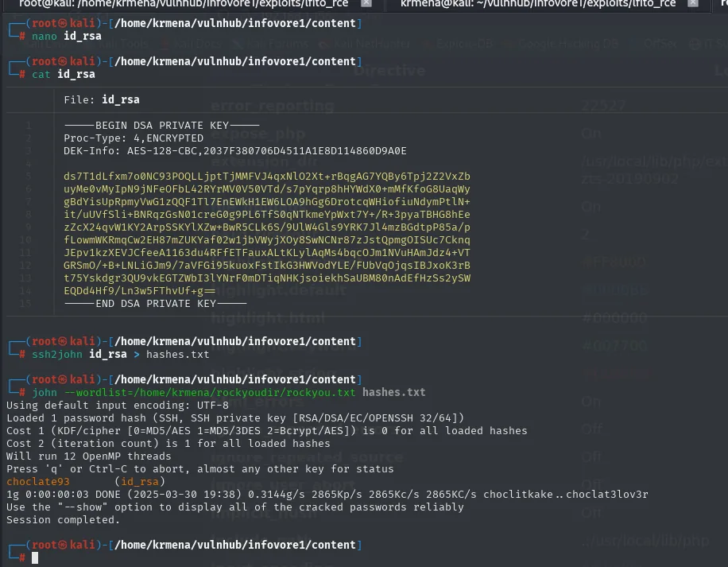
Task: Click key line starting with JEpv1kzXEVJCfeeA
Action: click(267, 253)
